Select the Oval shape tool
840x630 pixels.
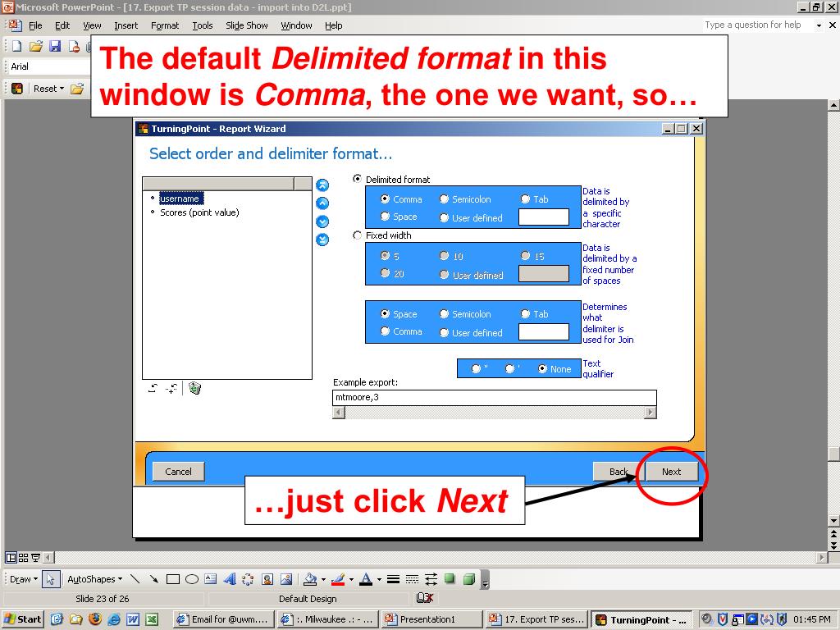coord(192,579)
